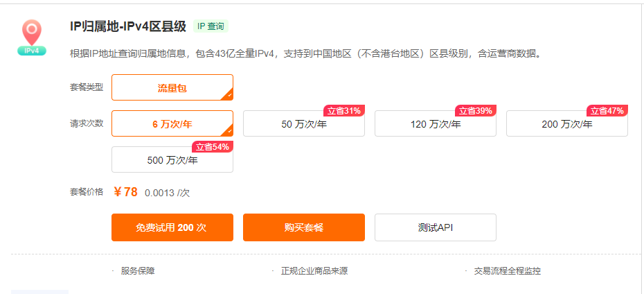Click the 正规企业商品来源 text
The image size is (644, 294).
pyautogui.click(x=314, y=271)
